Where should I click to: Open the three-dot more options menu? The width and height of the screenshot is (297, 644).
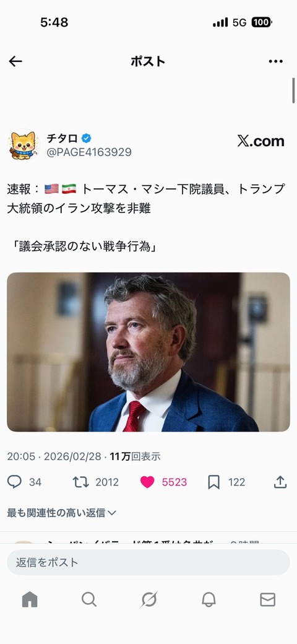276,61
